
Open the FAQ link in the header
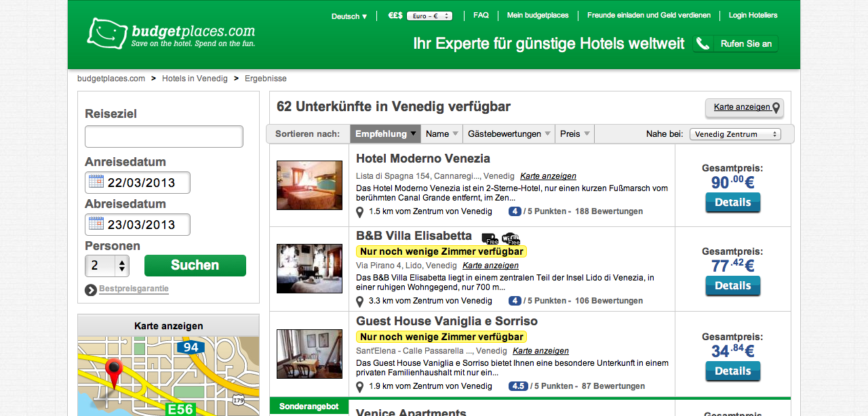(481, 15)
